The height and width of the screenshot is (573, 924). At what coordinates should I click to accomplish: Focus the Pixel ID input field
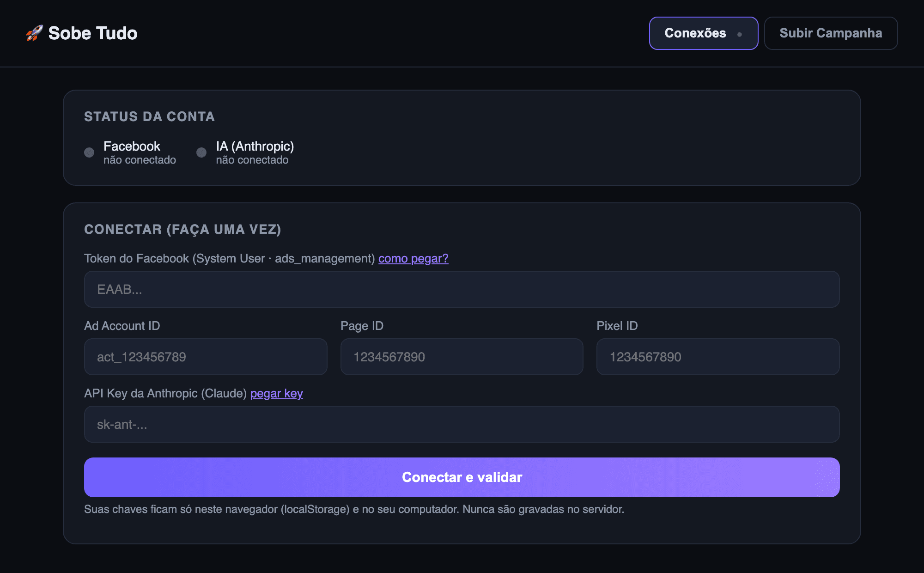coord(718,357)
